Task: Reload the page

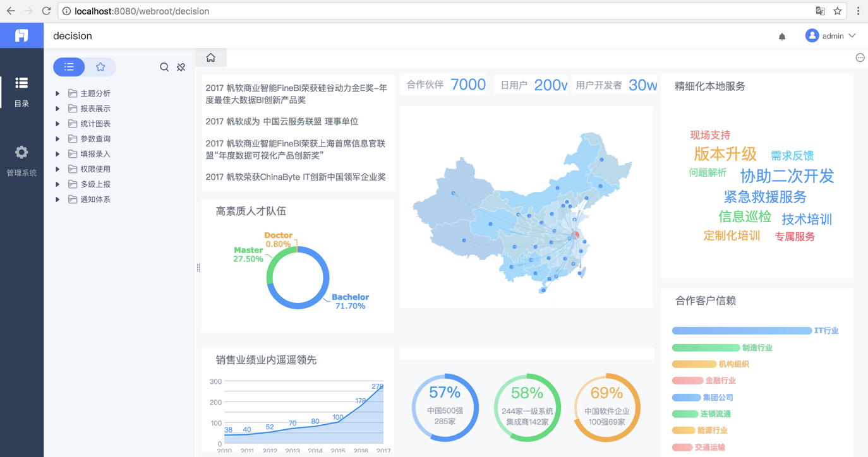Action: 46,11
